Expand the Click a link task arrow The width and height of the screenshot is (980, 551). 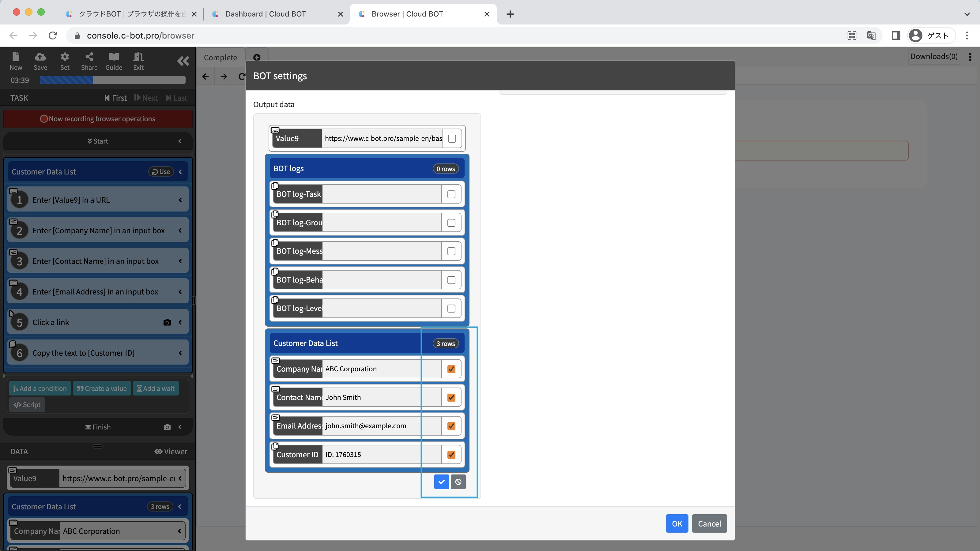click(180, 322)
